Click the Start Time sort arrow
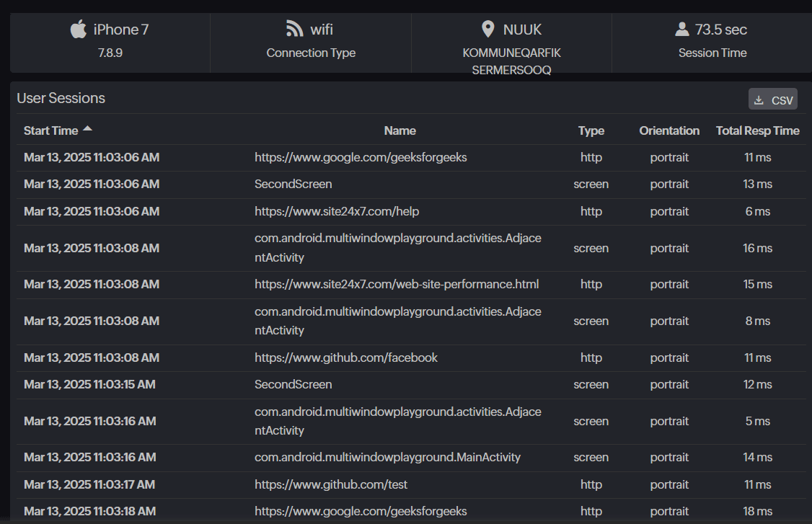The width and height of the screenshot is (812, 524). (87, 129)
